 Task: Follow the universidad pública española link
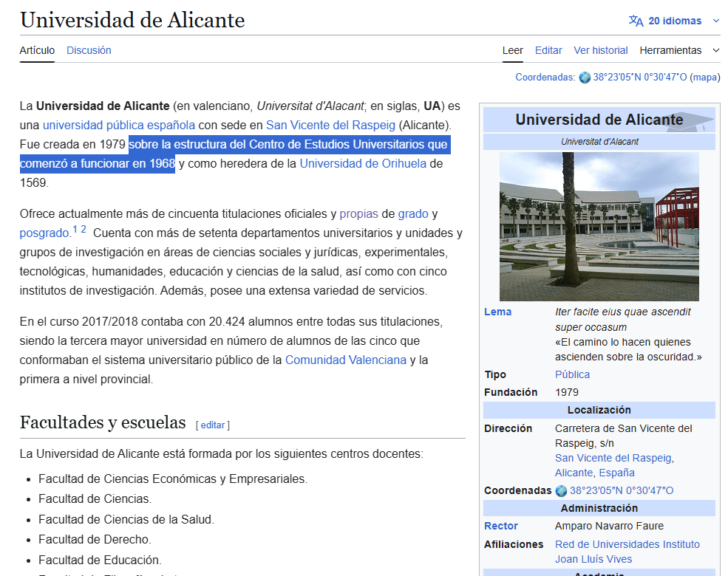point(119,126)
